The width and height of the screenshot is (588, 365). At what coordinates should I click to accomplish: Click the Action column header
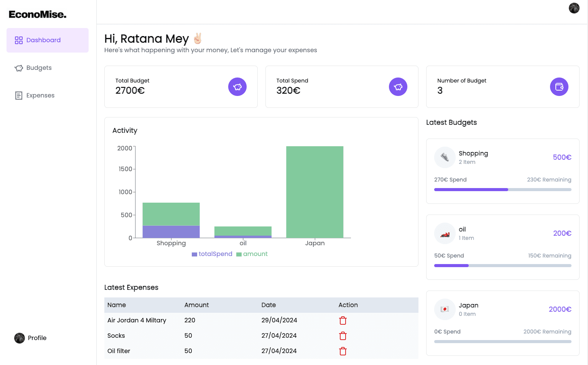pos(348,305)
